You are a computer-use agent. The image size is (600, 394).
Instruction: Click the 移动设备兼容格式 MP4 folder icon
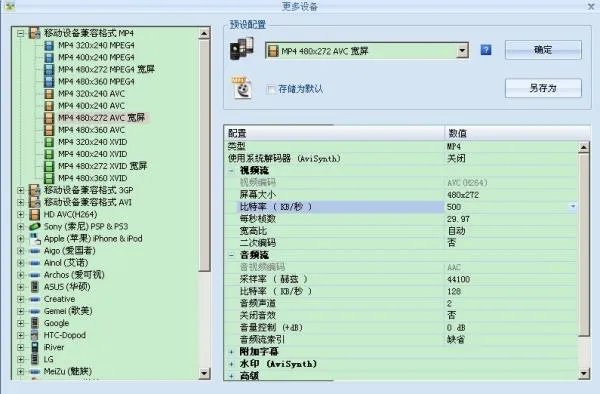tap(34, 33)
